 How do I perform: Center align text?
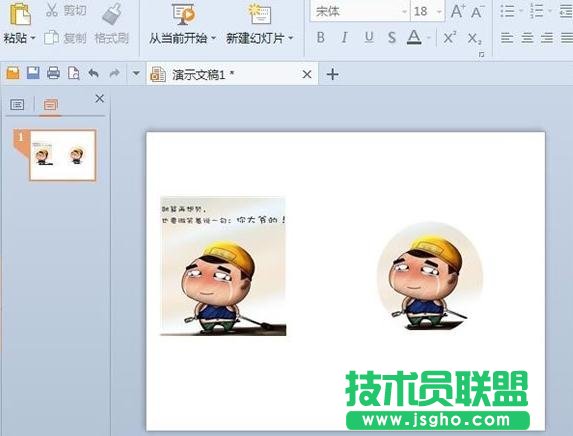(x=527, y=38)
